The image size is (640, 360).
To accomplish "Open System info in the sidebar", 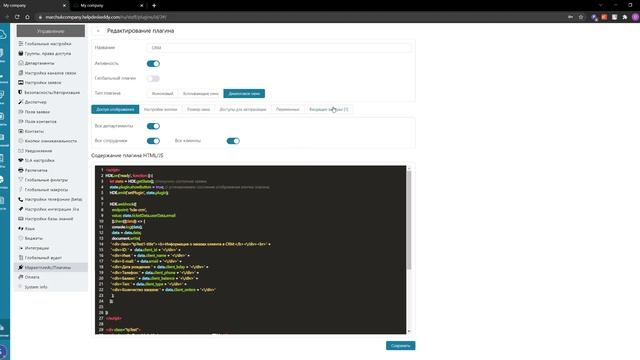I will coord(36,287).
